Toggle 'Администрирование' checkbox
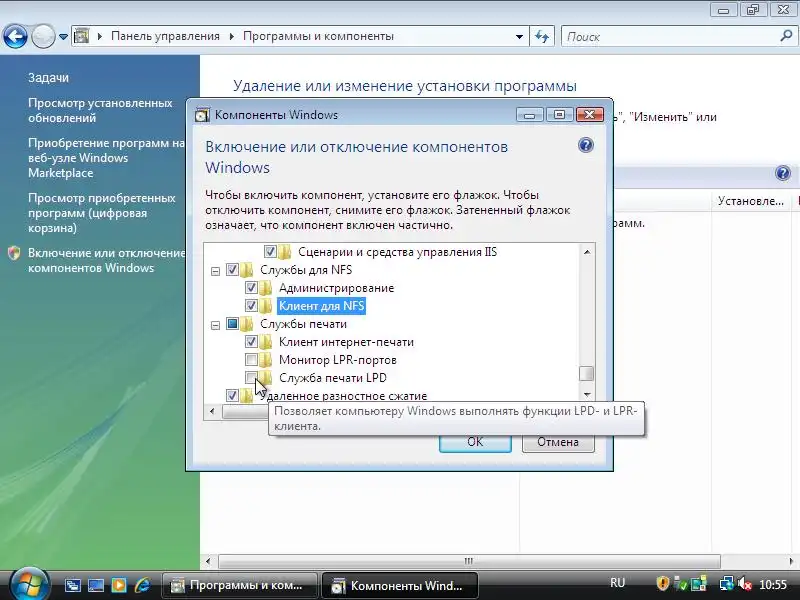The image size is (800, 600). pyautogui.click(x=251, y=288)
